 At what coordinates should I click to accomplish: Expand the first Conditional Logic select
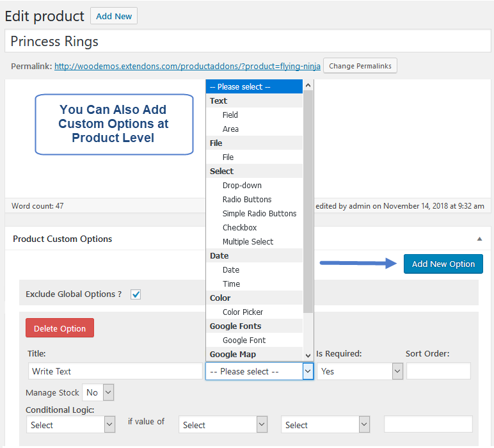[x=71, y=424]
